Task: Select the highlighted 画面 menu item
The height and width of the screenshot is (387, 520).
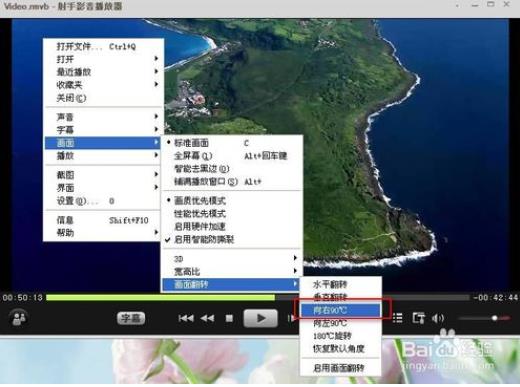Action: (x=103, y=143)
